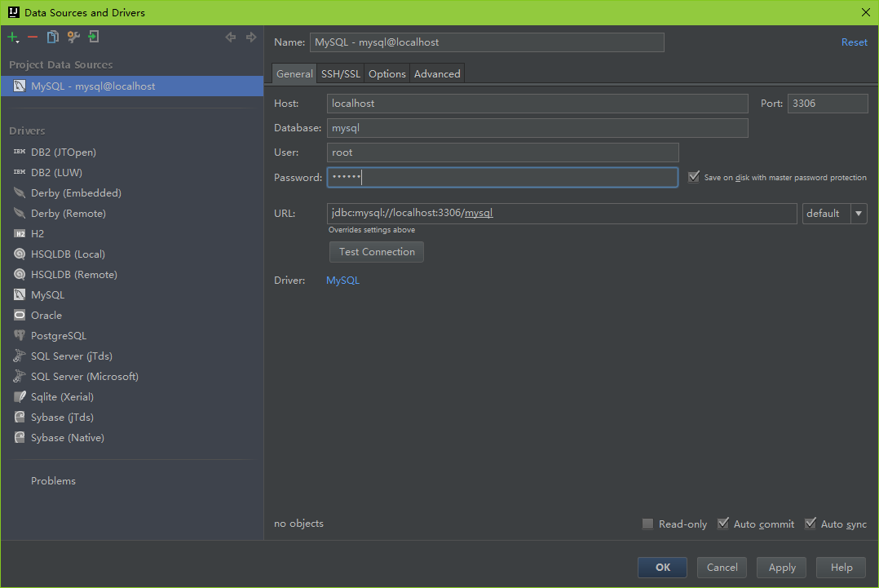Screen dimensions: 879x588
Task: Switch to the SSH/SSL tab
Action: click(340, 74)
